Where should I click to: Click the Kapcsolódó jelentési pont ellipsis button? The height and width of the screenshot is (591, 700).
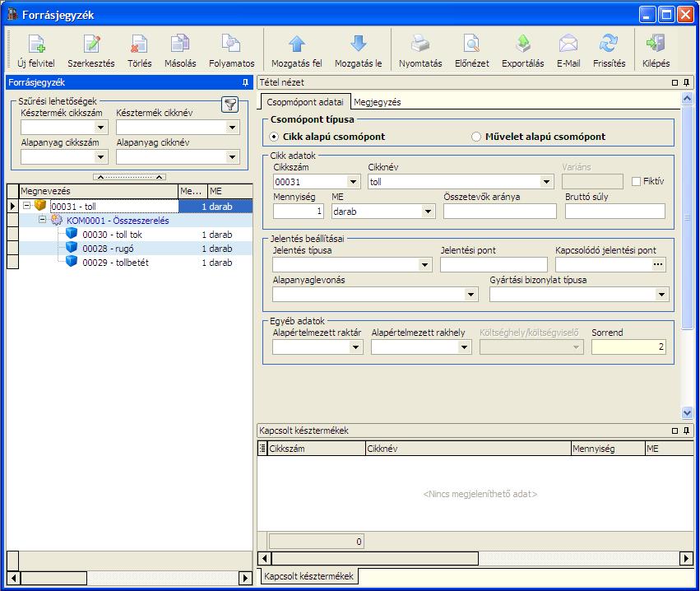[657, 264]
